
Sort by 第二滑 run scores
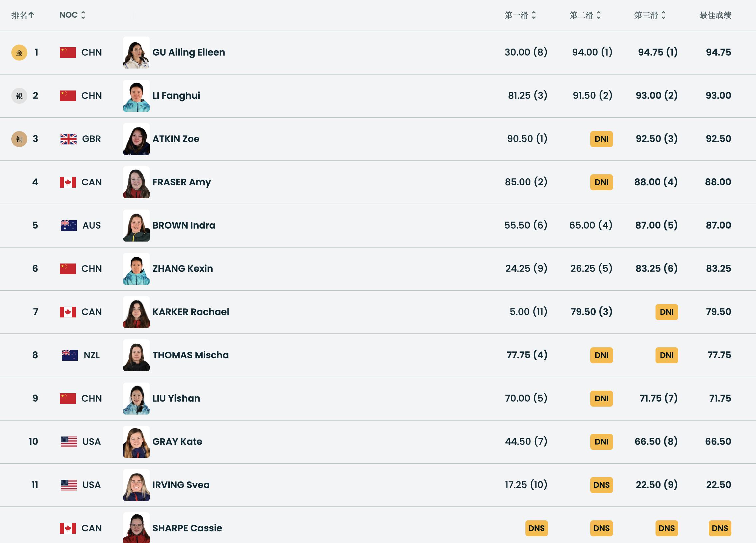coord(585,15)
